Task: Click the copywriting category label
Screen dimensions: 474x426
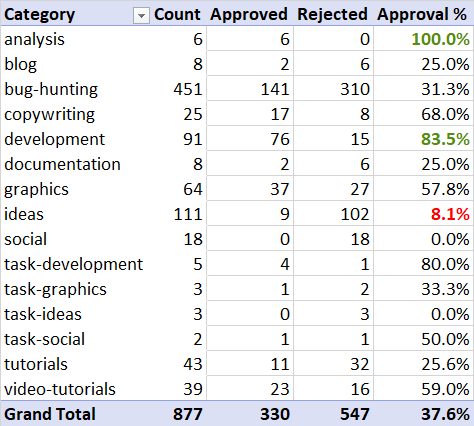Action: (49, 114)
